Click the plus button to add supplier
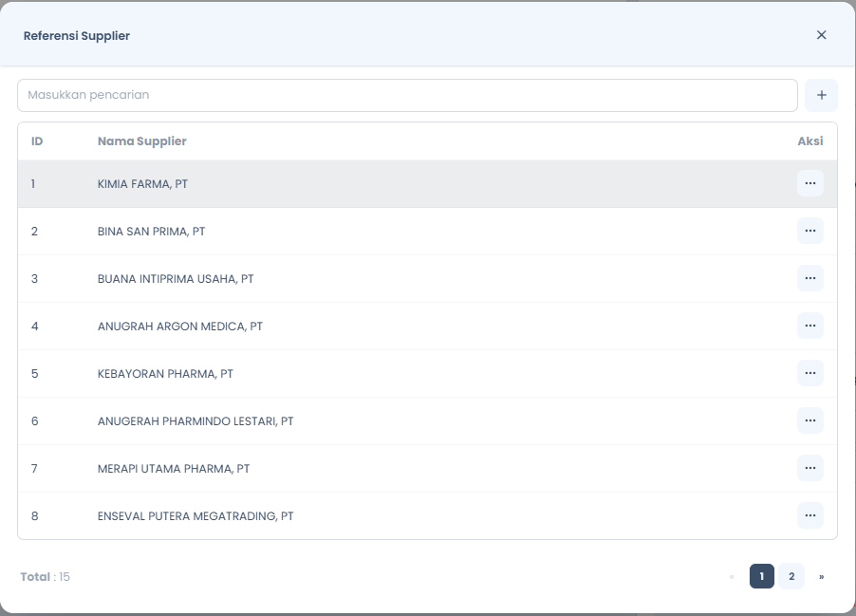Screen dimensions: 856x616 pos(821,95)
